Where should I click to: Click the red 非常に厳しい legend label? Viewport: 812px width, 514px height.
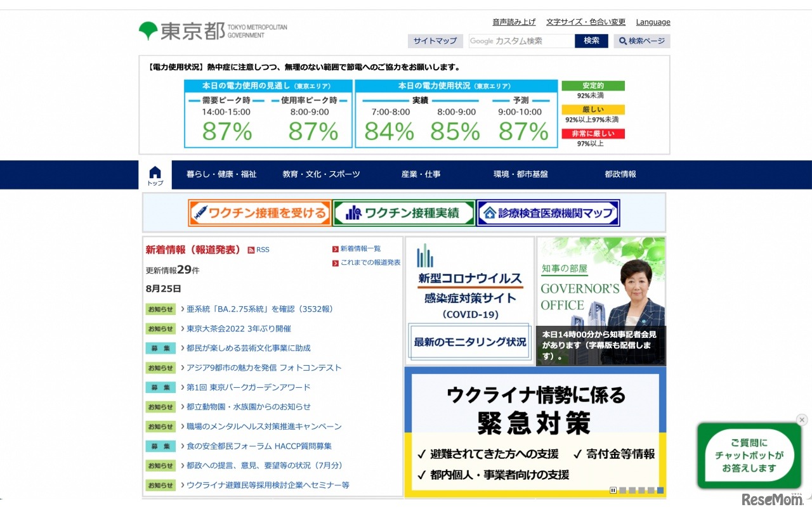593,134
